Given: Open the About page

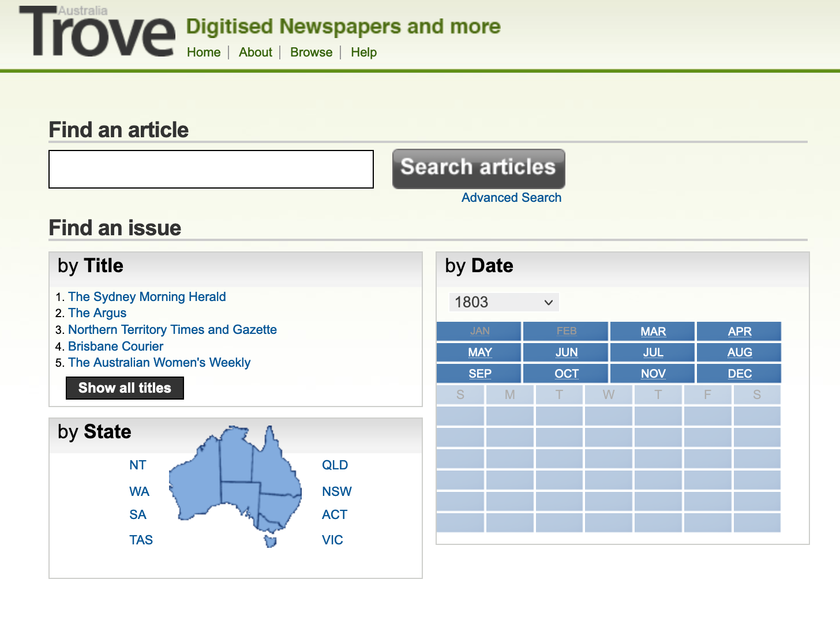Looking at the screenshot, I should 256,52.
